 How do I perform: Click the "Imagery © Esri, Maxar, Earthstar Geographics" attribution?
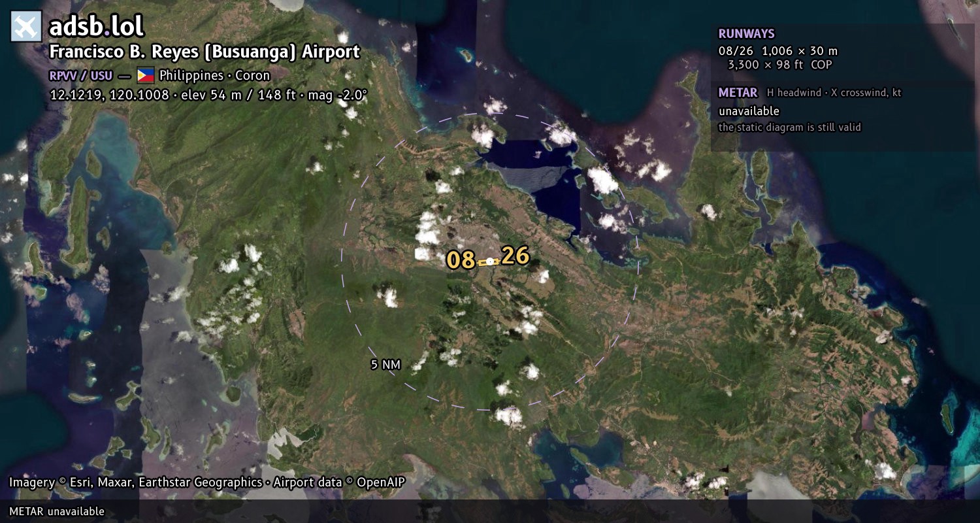pos(136,482)
